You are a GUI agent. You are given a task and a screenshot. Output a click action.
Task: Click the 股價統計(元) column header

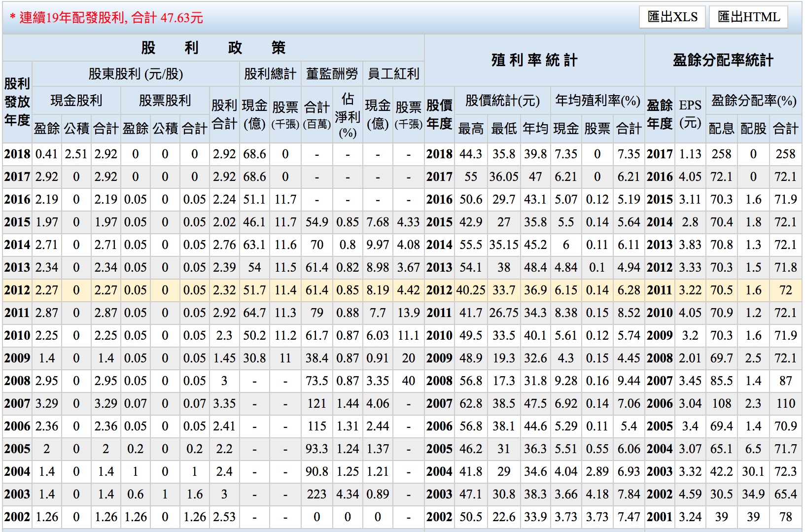pyautogui.click(x=502, y=101)
